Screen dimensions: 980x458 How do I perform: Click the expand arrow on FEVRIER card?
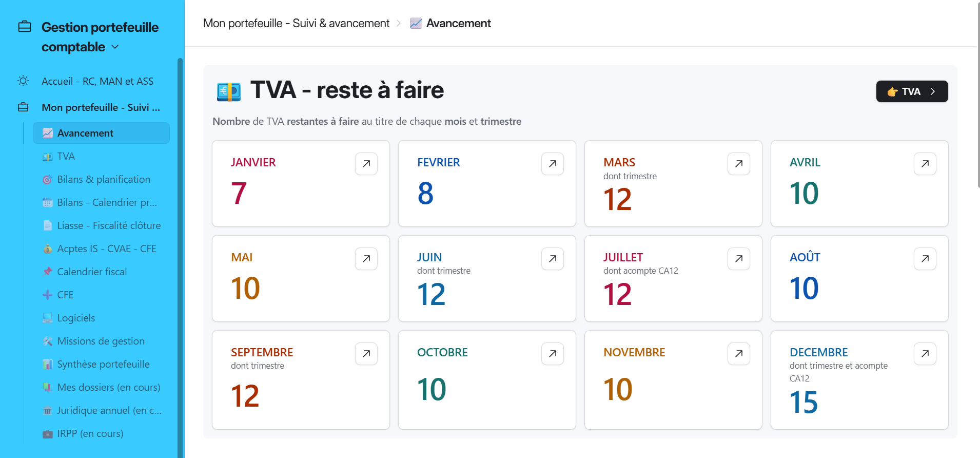(553, 164)
